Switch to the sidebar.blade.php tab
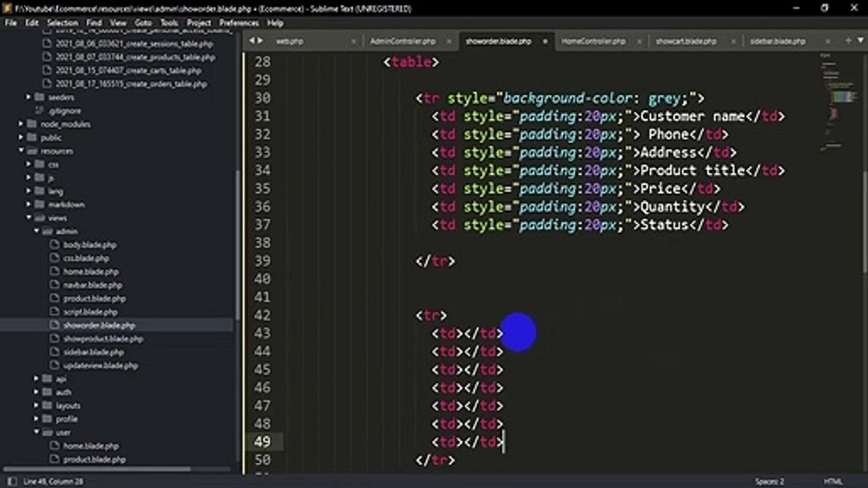Screen dimensions: 868x488 pos(778,41)
